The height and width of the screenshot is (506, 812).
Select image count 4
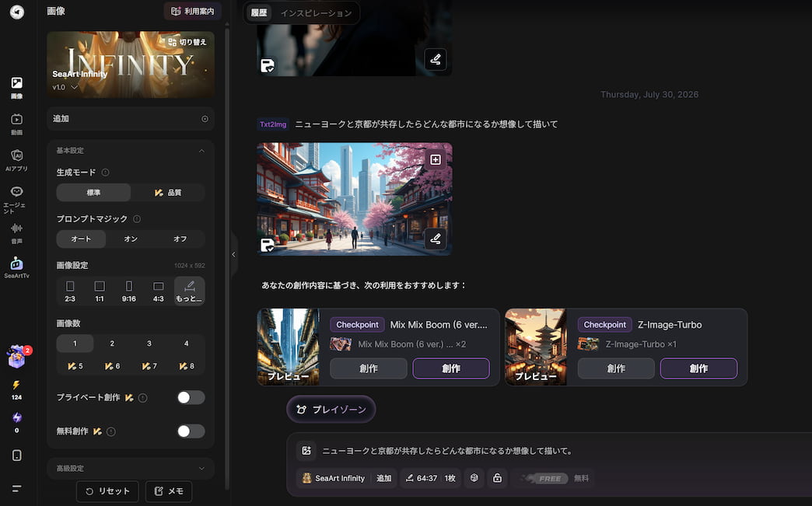pos(187,344)
